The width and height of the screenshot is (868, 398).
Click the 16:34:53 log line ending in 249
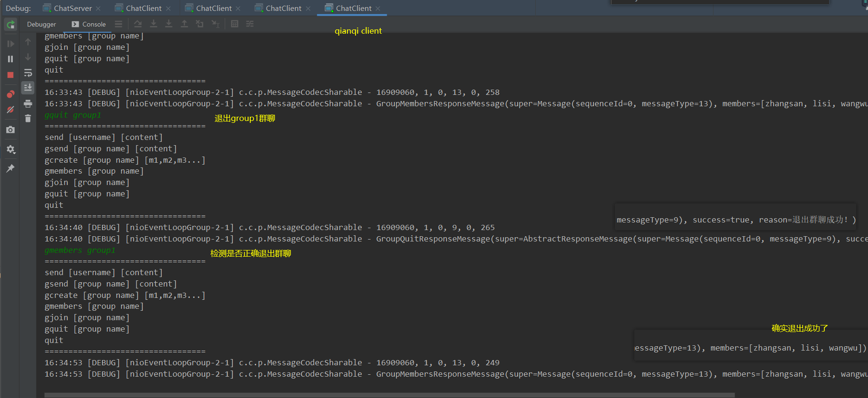click(x=272, y=362)
